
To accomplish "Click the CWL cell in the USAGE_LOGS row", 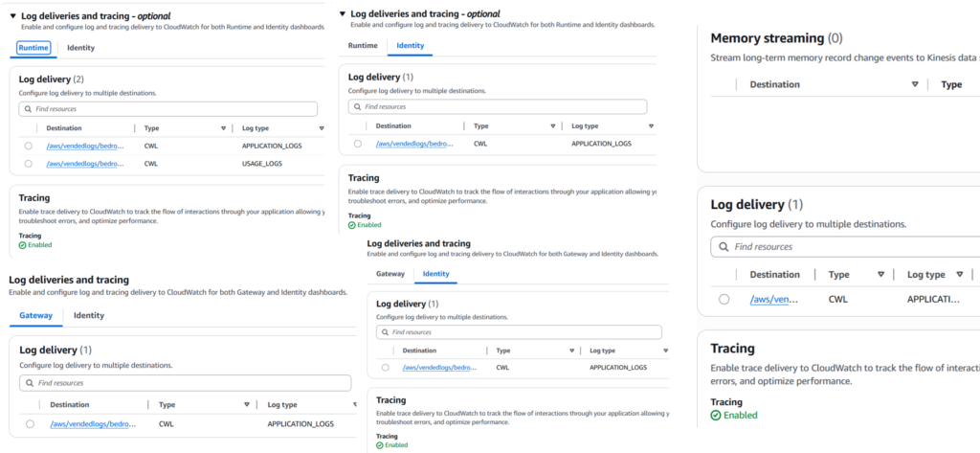I will point(151,164).
